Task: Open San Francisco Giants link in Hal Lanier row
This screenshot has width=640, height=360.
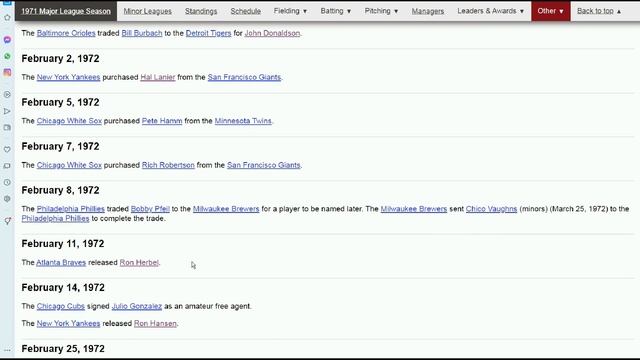Action: coord(244,77)
